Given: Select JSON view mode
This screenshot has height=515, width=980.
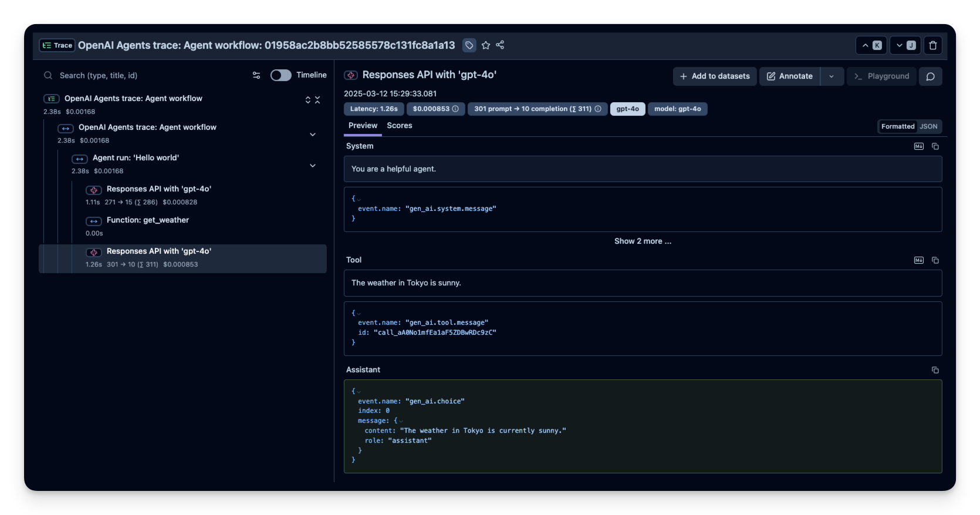Looking at the screenshot, I should click(x=928, y=126).
